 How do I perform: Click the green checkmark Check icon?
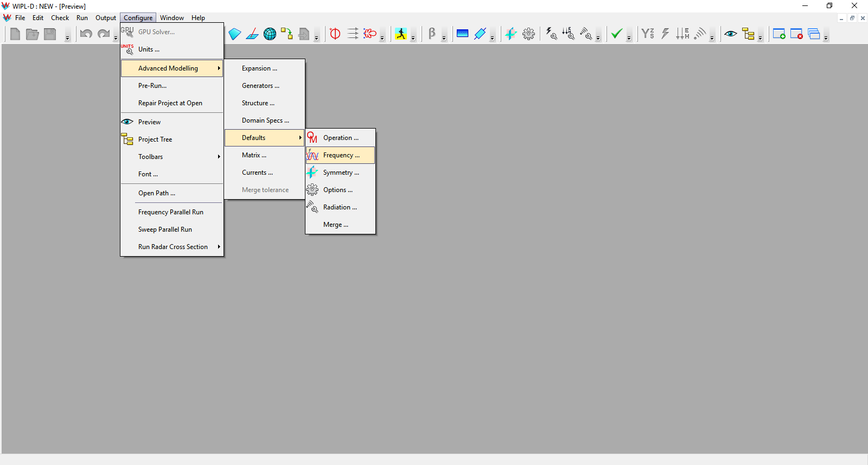tap(616, 34)
